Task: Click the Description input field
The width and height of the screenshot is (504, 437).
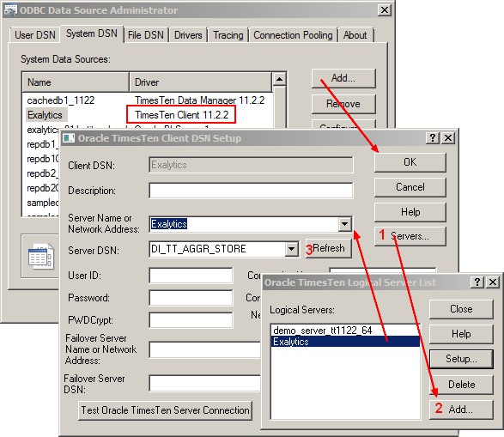Action: pyautogui.click(x=251, y=191)
